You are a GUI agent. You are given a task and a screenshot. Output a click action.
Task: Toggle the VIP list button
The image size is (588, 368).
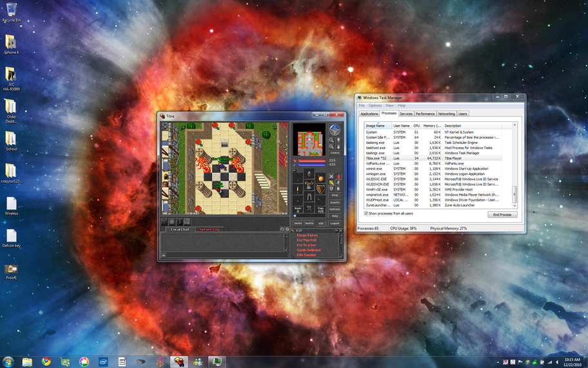click(x=320, y=223)
